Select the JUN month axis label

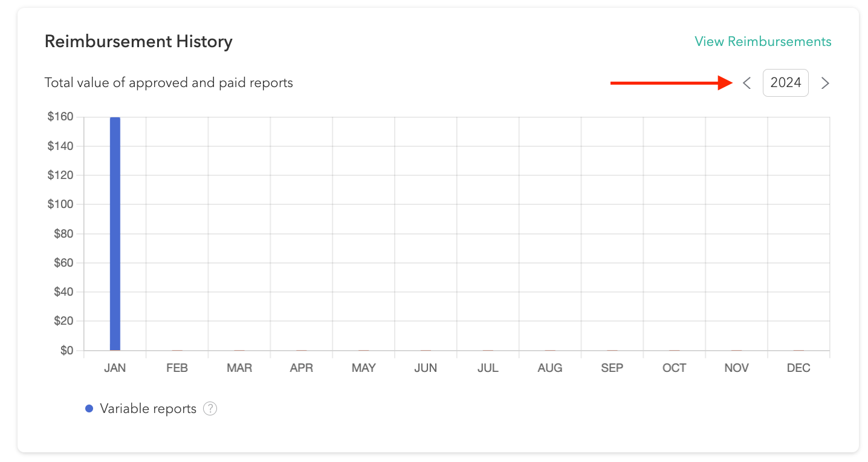(426, 368)
